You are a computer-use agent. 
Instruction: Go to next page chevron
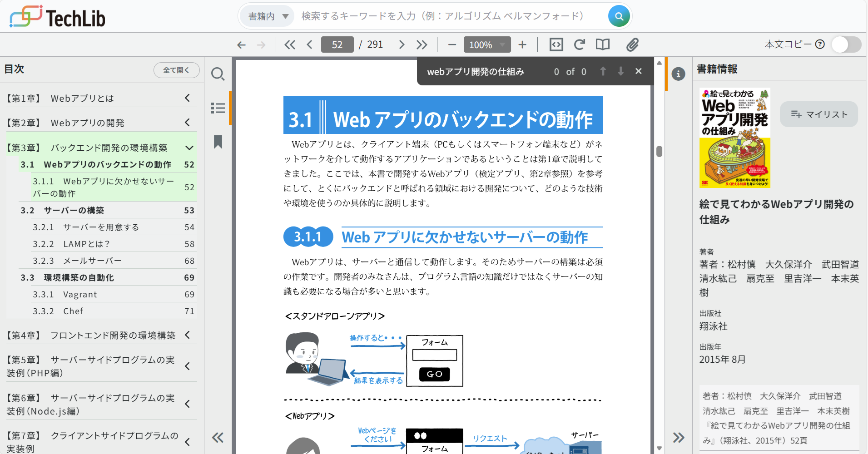coord(401,44)
